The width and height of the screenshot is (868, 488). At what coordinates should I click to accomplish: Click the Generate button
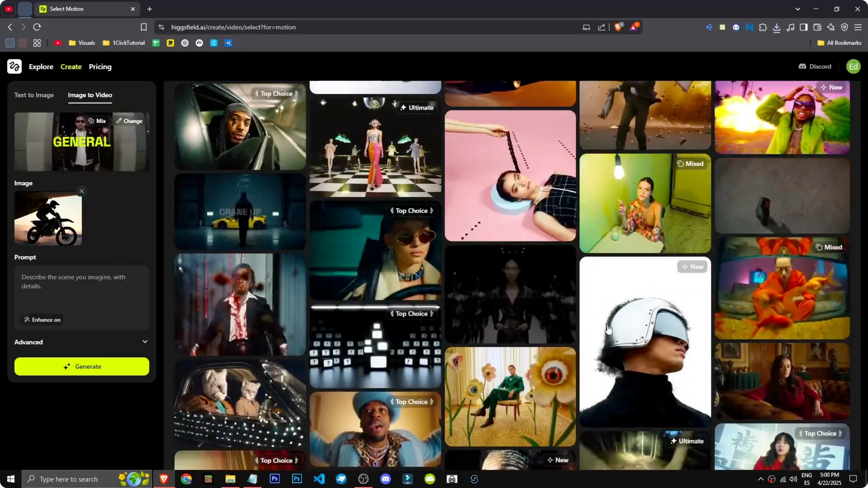coord(81,366)
